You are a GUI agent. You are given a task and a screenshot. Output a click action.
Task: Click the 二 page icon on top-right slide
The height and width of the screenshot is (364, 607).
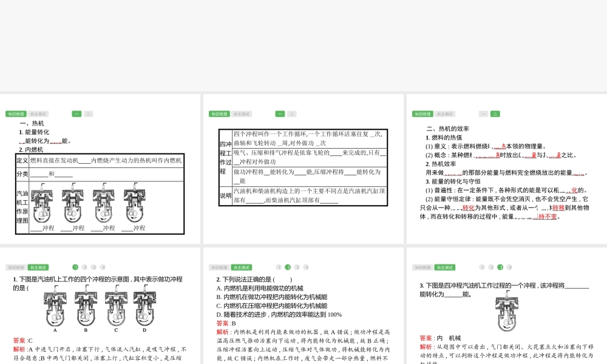[x=496, y=113]
